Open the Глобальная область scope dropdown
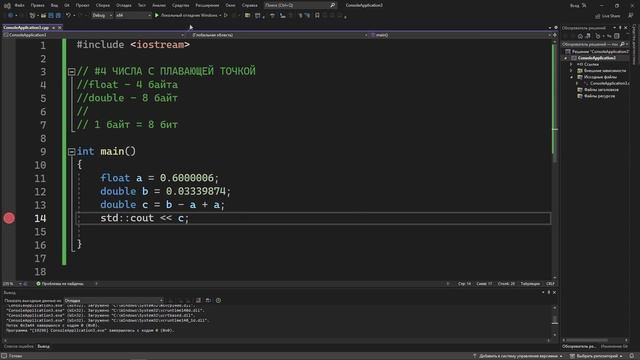 279,35
